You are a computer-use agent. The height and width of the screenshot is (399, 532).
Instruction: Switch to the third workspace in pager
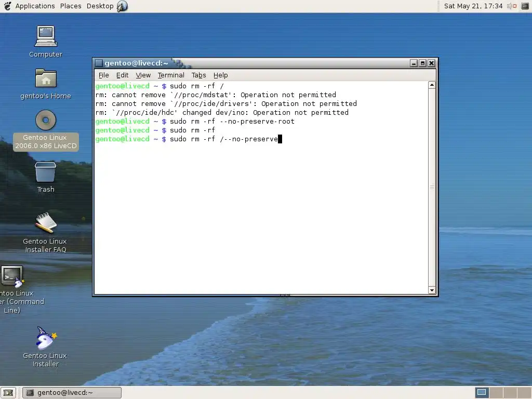[510, 393]
